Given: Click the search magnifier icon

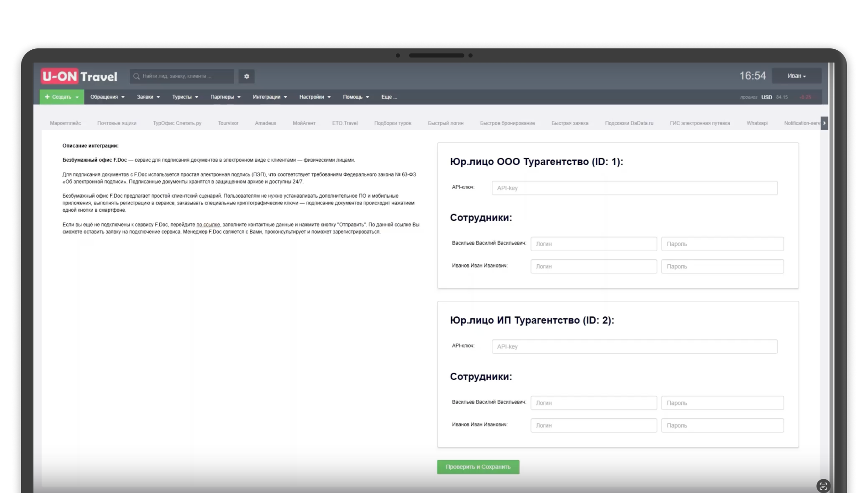Looking at the screenshot, I should click(x=137, y=76).
